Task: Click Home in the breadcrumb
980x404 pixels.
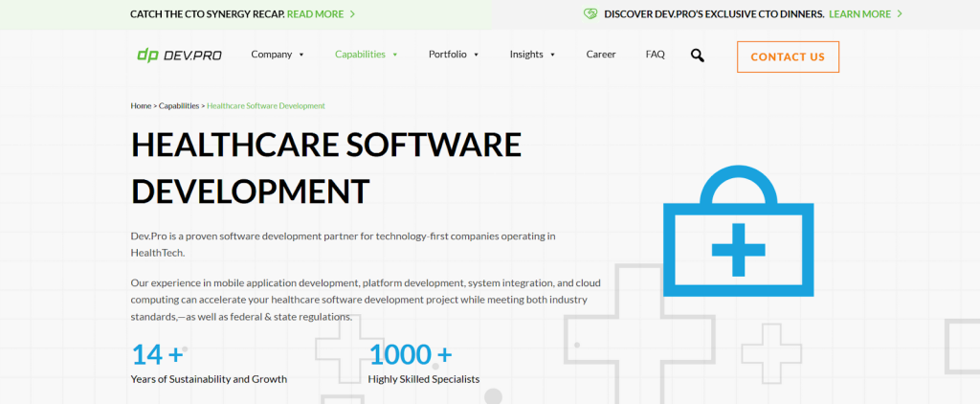Action: (141, 105)
